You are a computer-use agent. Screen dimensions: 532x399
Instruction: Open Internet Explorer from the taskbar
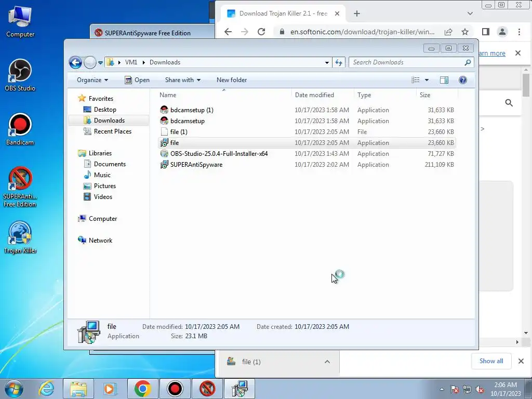pyautogui.click(x=46, y=389)
